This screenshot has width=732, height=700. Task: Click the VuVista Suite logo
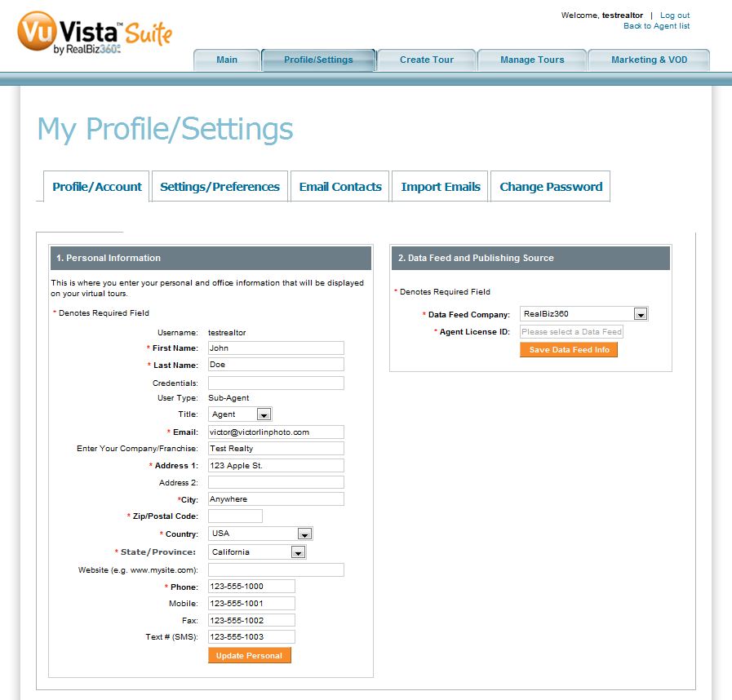click(x=95, y=33)
